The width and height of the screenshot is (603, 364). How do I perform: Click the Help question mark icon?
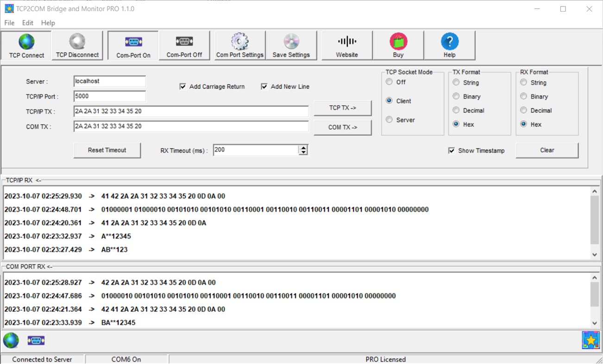point(449,45)
